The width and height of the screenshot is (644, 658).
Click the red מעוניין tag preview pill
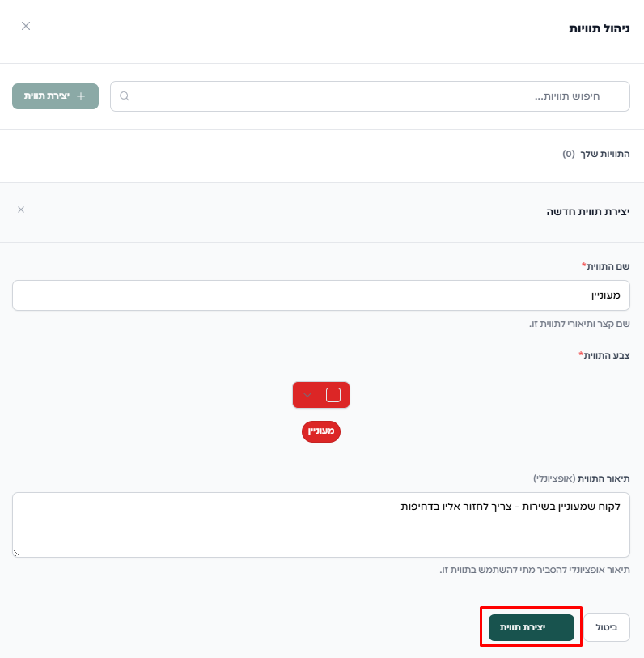321,432
